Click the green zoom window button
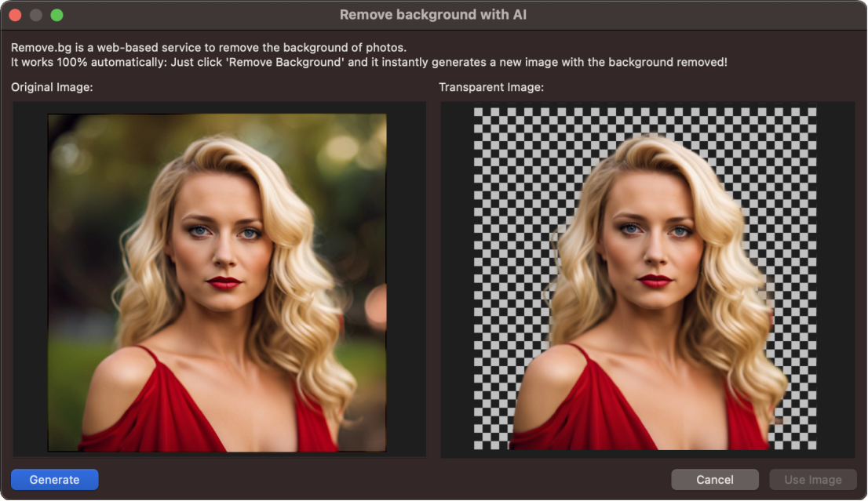Image resolution: width=868 pixels, height=501 pixels. click(57, 15)
